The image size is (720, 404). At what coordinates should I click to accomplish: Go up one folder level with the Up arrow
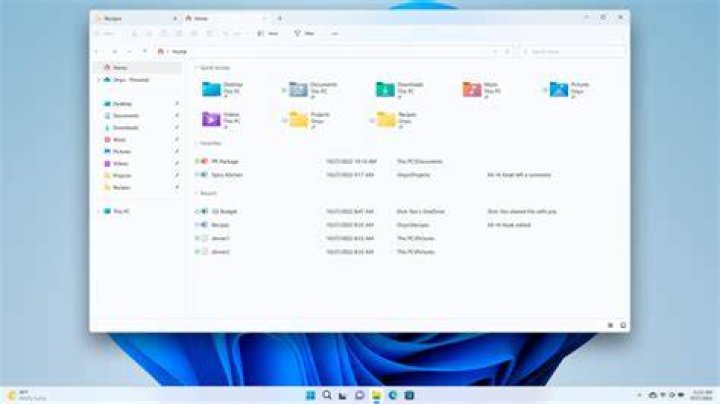click(x=145, y=51)
